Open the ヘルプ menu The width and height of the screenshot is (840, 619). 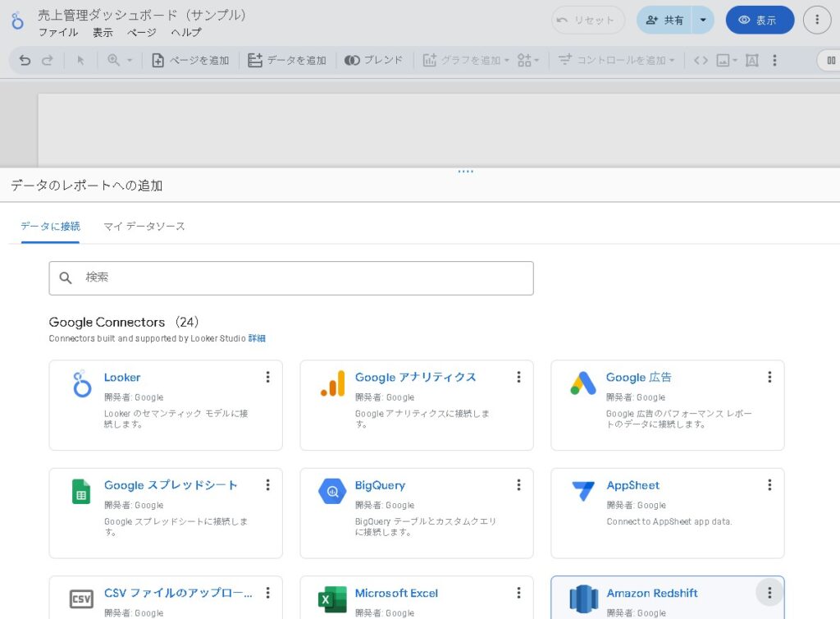click(186, 33)
